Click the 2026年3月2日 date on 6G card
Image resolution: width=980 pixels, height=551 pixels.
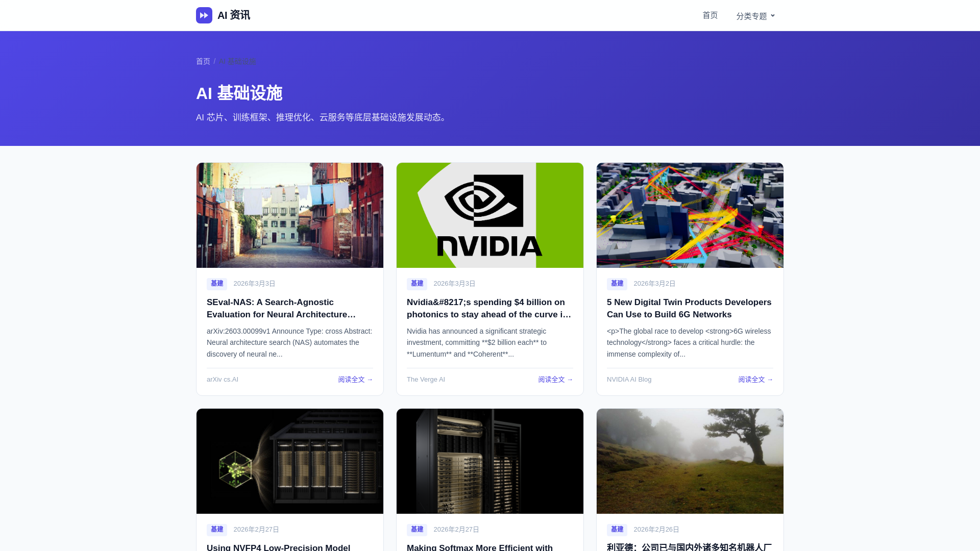654,284
